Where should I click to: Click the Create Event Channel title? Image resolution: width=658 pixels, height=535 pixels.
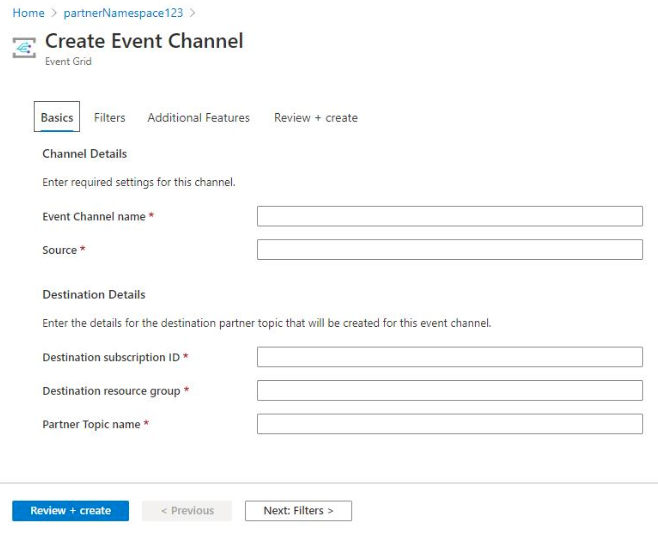(x=144, y=42)
